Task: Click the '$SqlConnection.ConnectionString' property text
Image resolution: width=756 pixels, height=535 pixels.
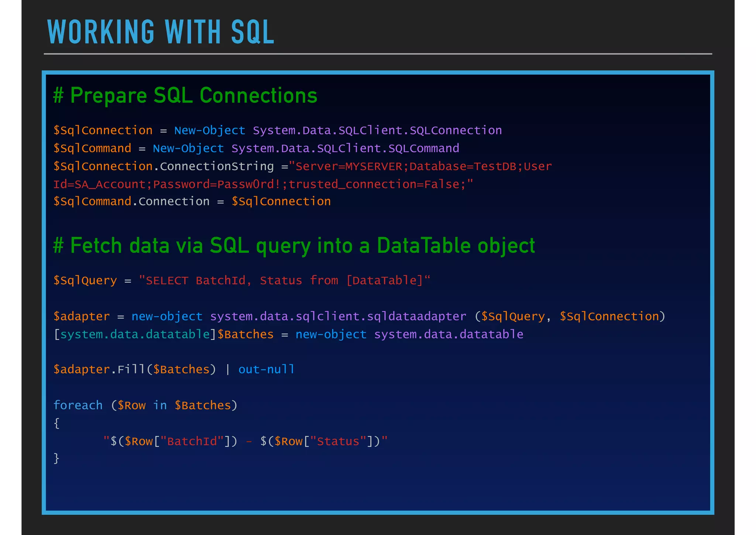Action: 164,166
